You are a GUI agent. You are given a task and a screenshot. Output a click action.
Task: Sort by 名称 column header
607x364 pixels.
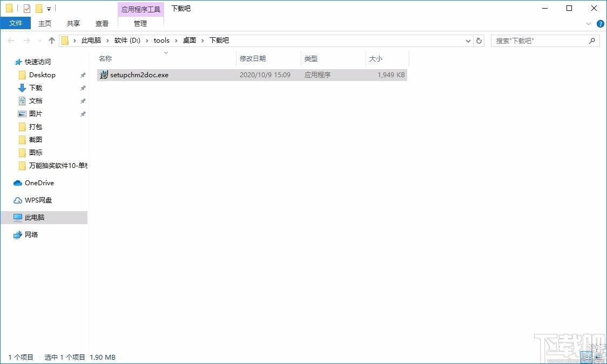(x=105, y=58)
